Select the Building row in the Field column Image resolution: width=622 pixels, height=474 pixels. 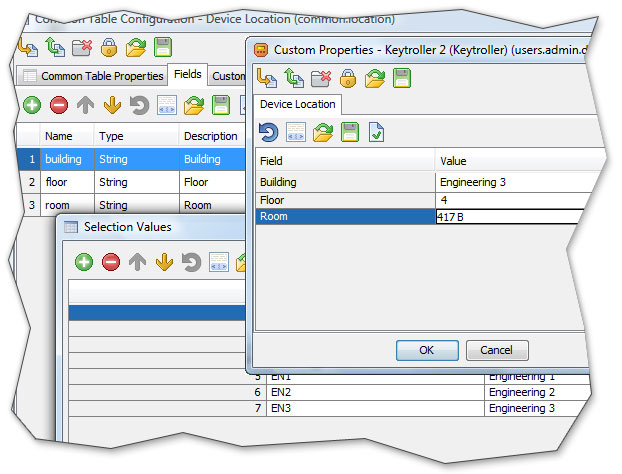tap(346, 182)
